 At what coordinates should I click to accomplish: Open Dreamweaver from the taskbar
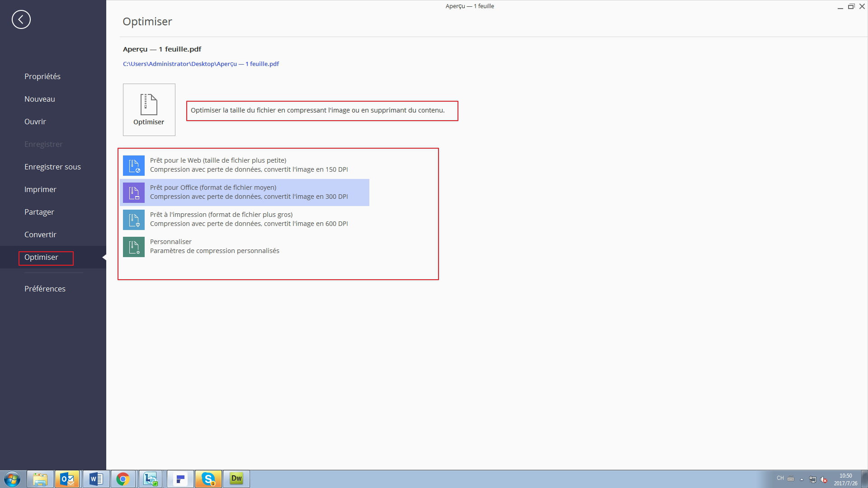coord(236,479)
